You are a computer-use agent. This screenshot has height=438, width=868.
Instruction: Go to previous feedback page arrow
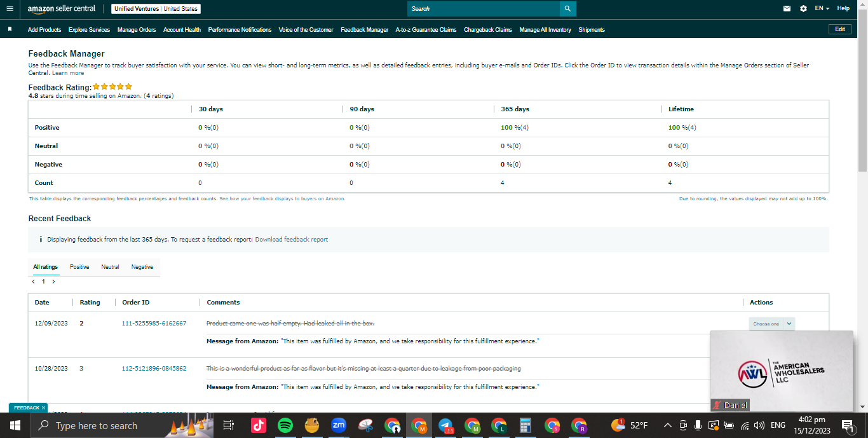click(33, 281)
